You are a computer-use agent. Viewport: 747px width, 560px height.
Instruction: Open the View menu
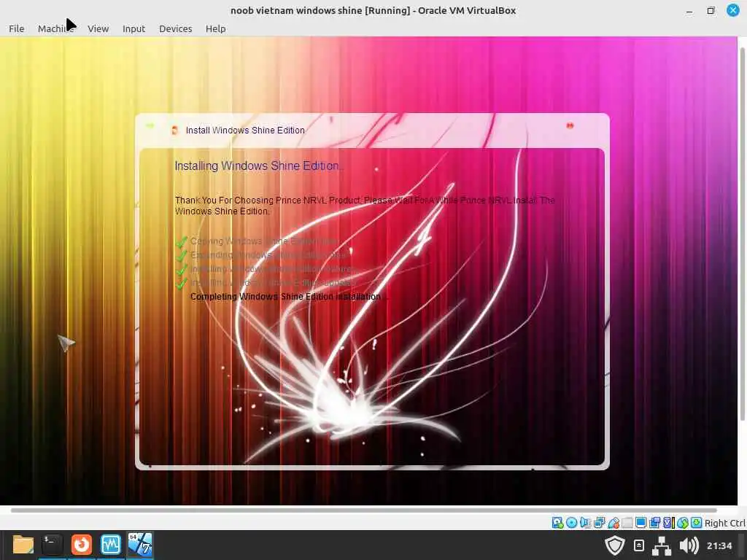coord(98,28)
